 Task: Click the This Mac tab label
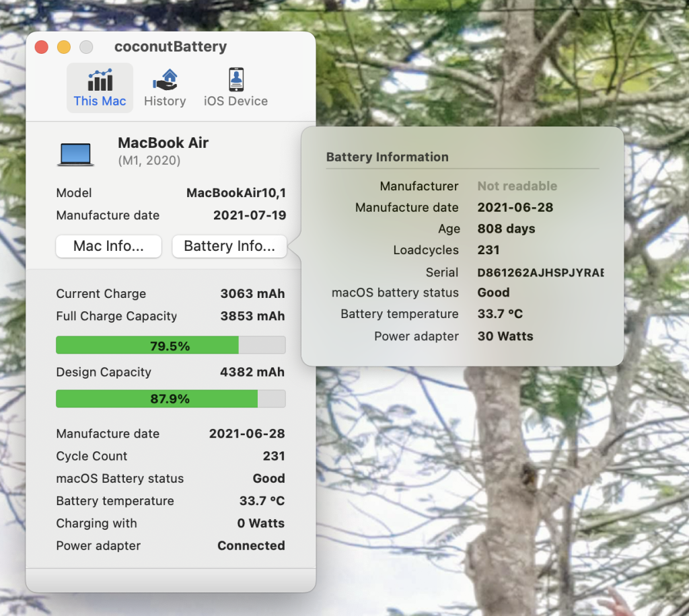(100, 101)
